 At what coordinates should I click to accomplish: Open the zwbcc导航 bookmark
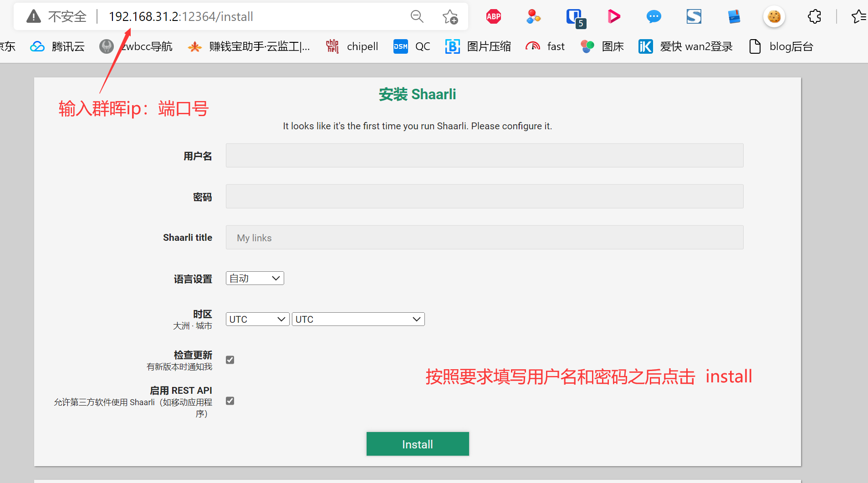coord(136,46)
